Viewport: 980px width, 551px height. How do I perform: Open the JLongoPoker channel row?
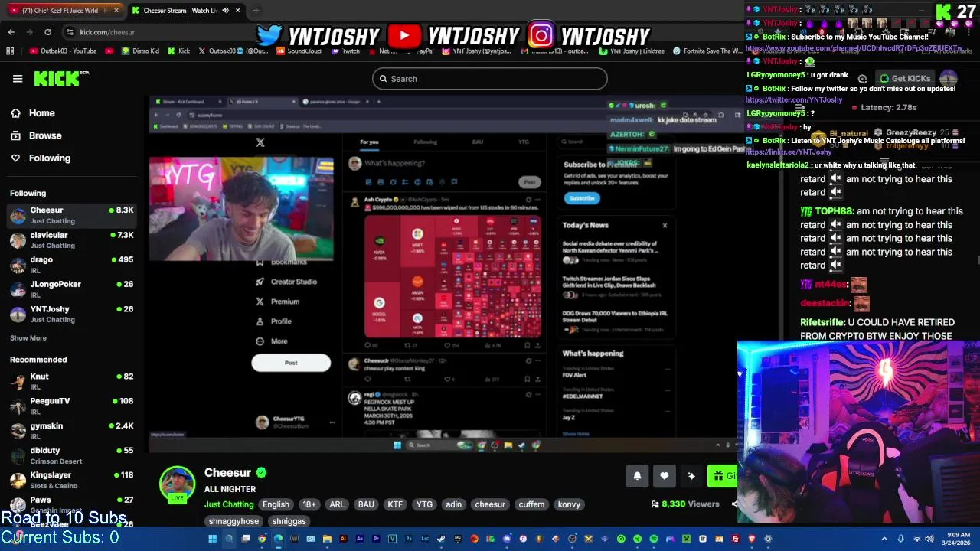[x=71, y=289]
